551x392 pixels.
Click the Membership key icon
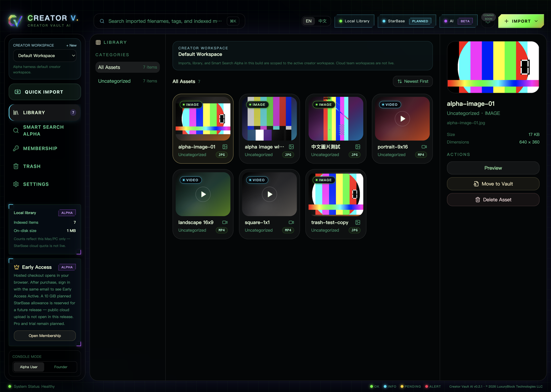[16, 148]
